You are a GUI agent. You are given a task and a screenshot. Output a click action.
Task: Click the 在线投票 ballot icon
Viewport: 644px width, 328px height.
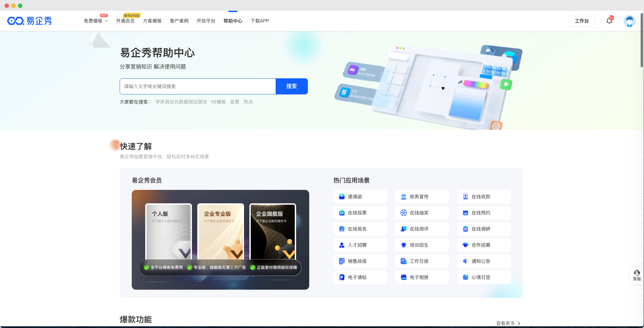[342, 213]
